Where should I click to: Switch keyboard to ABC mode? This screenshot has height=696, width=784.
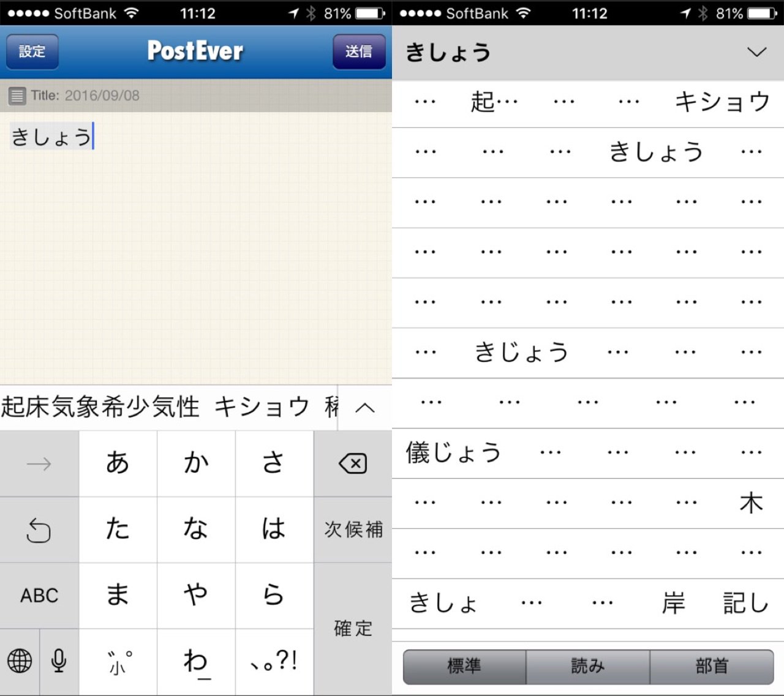coord(39,596)
